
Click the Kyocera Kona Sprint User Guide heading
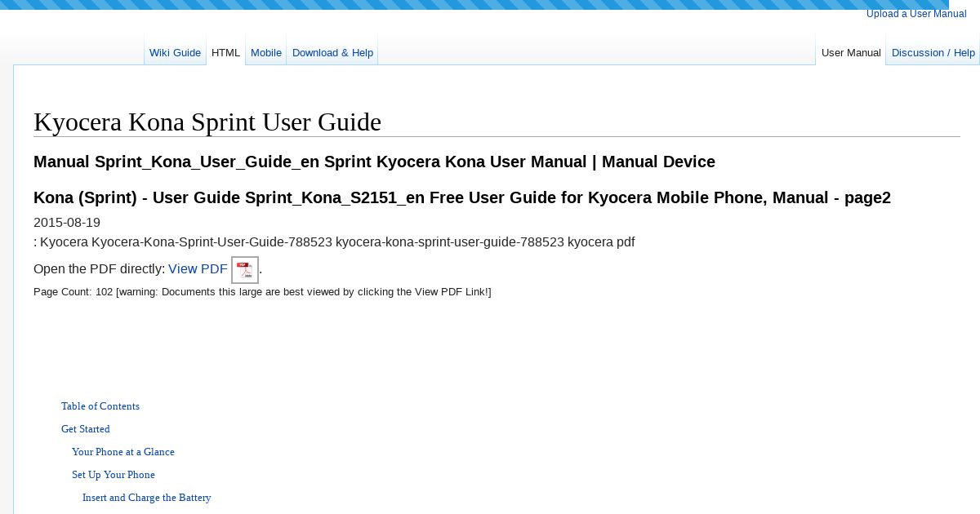207,122
